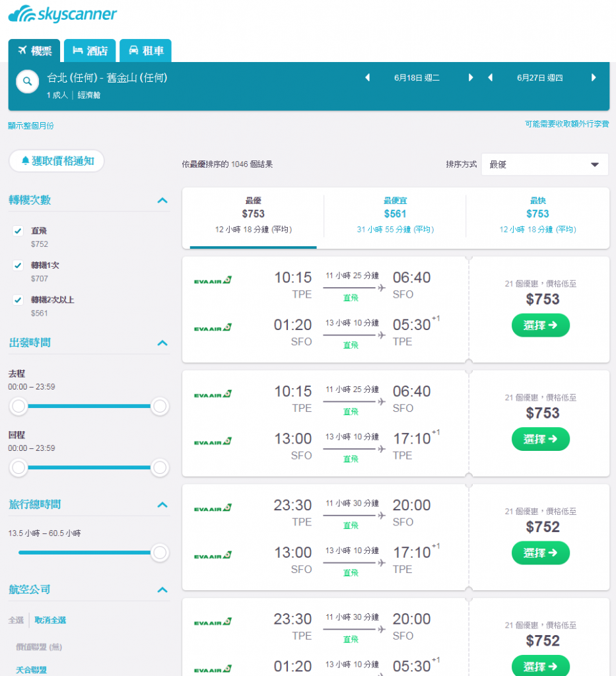Open 排序方式 sort dropdown
This screenshot has width=616, height=676.
(x=545, y=164)
